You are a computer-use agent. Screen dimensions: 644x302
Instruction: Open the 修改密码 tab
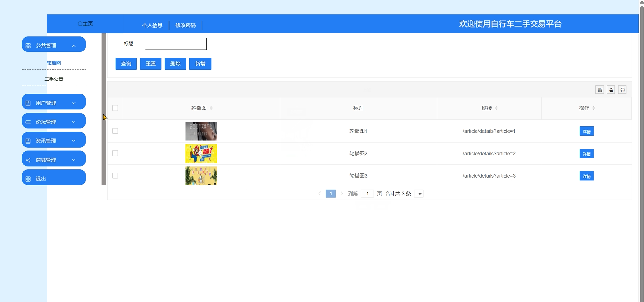coord(185,25)
